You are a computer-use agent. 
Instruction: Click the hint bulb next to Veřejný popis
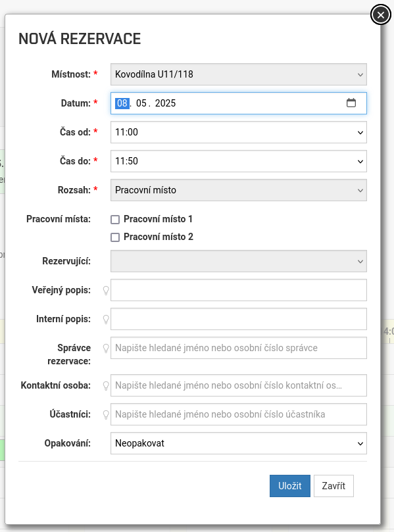pos(106,291)
